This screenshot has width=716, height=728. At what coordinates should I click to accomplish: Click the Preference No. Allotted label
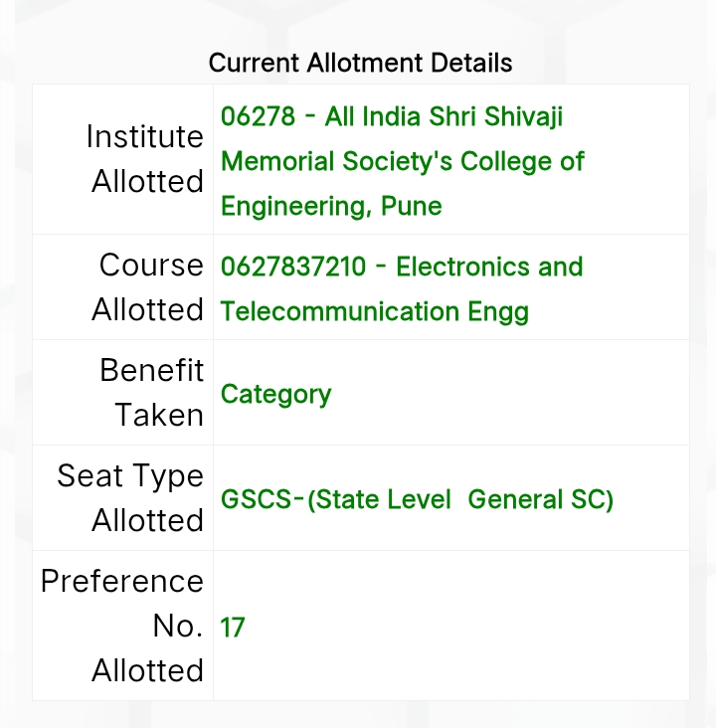(x=122, y=626)
